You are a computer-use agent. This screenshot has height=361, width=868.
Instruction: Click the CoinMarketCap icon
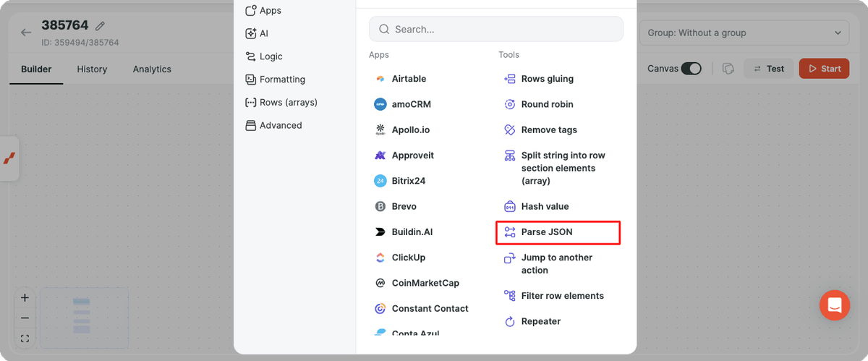pos(380,283)
